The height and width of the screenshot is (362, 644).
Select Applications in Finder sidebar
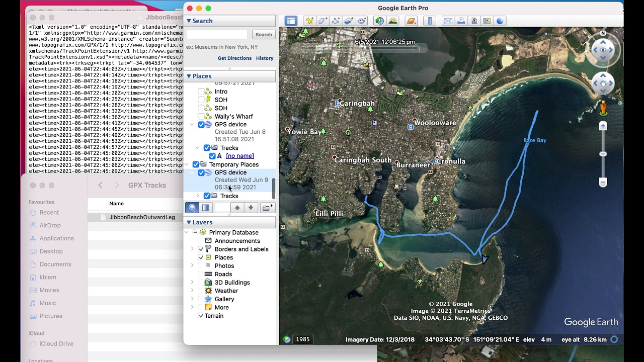click(56, 238)
